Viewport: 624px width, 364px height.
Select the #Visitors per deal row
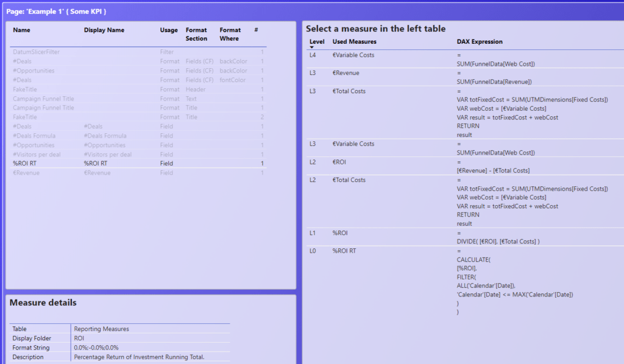pyautogui.click(x=38, y=155)
